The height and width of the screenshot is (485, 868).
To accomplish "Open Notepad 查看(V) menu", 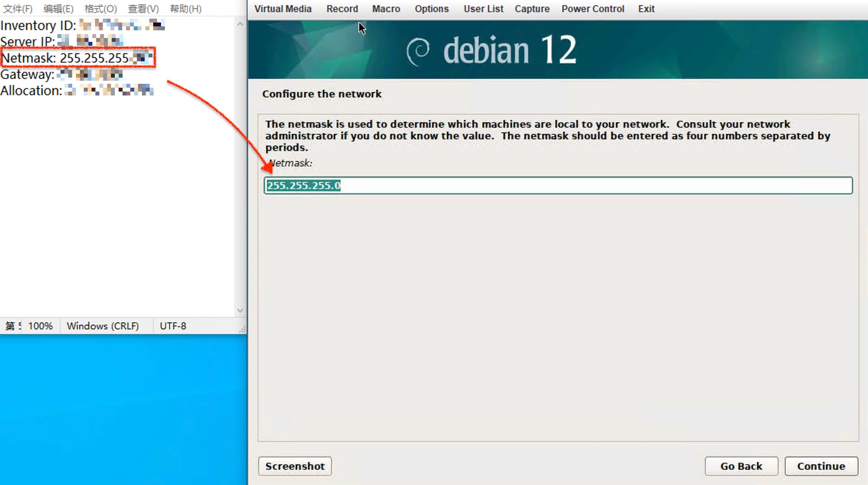I will click(143, 9).
